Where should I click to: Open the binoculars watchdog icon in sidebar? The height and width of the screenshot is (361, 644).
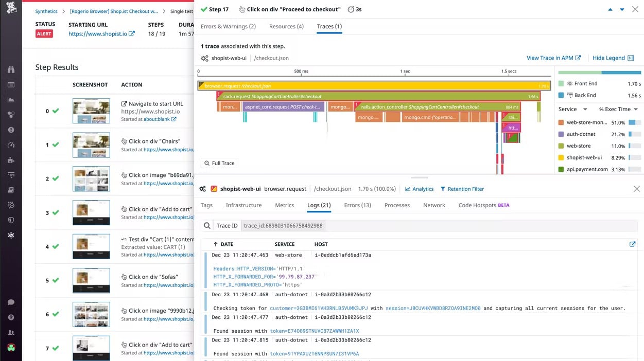pos(11,69)
